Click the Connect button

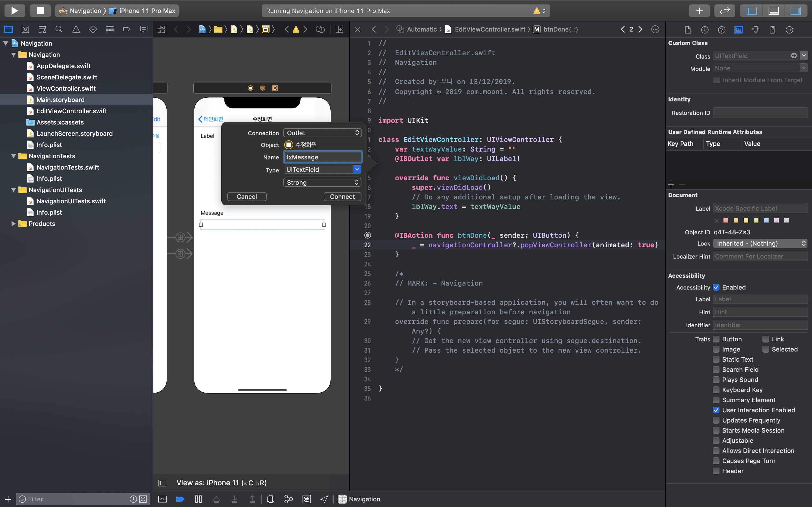[x=342, y=197]
